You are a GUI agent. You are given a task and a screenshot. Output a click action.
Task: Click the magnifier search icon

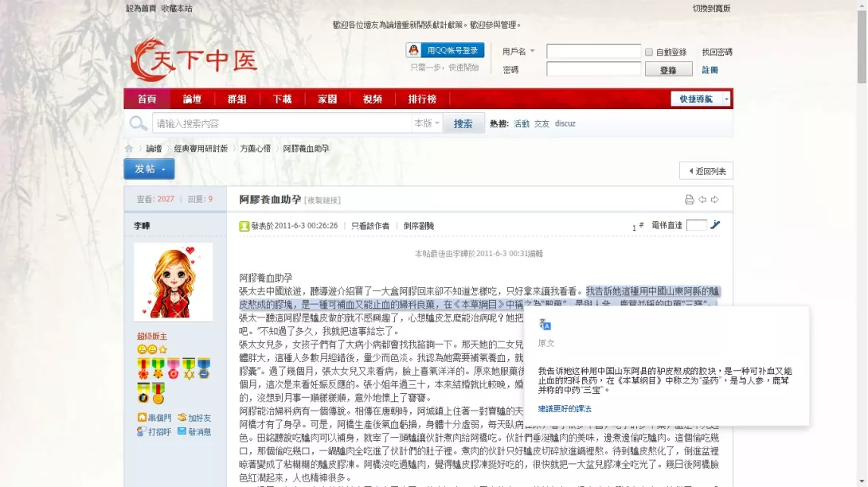coord(138,123)
